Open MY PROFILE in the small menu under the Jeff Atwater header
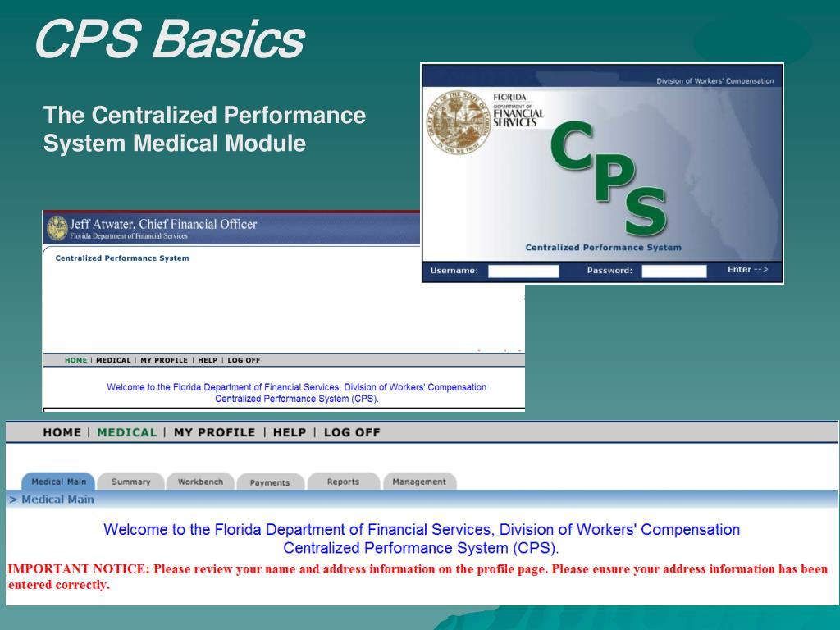Viewport: 840px width, 630px height. [164, 361]
